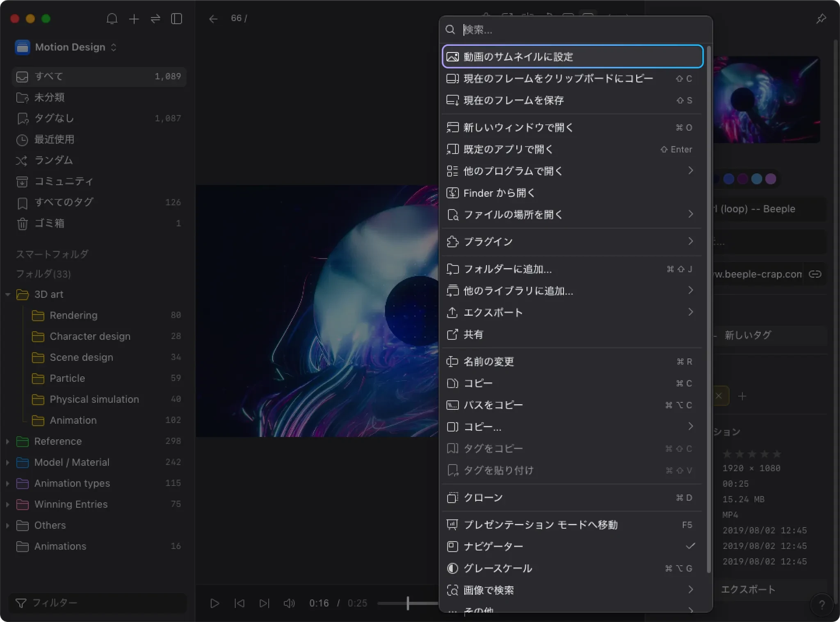Viewport: 840px width, 622px height.
Task: Open the 他のプログラムで開く submenu
Action: (573, 171)
